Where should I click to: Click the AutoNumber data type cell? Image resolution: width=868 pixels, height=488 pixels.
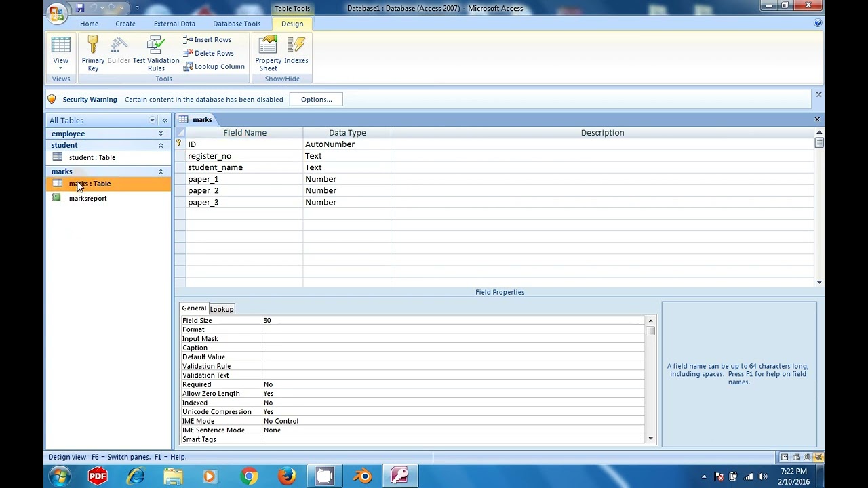(347, 144)
